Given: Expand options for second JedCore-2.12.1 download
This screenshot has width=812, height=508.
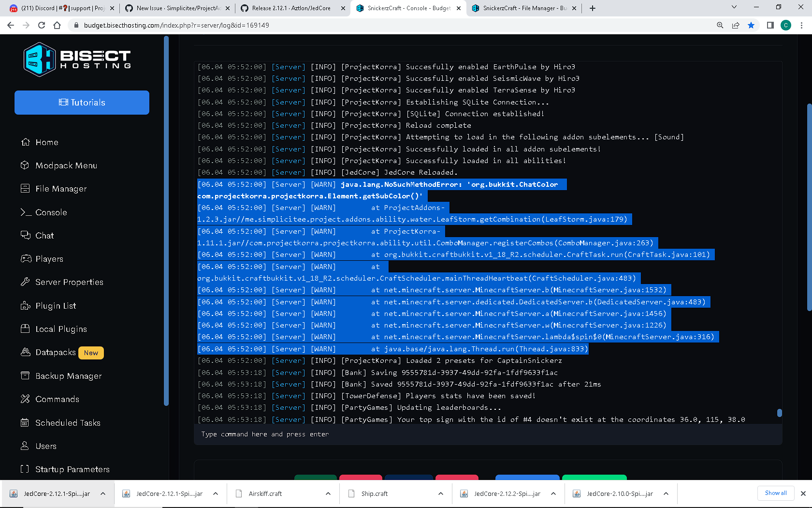Looking at the screenshot, I should [216, 493].
